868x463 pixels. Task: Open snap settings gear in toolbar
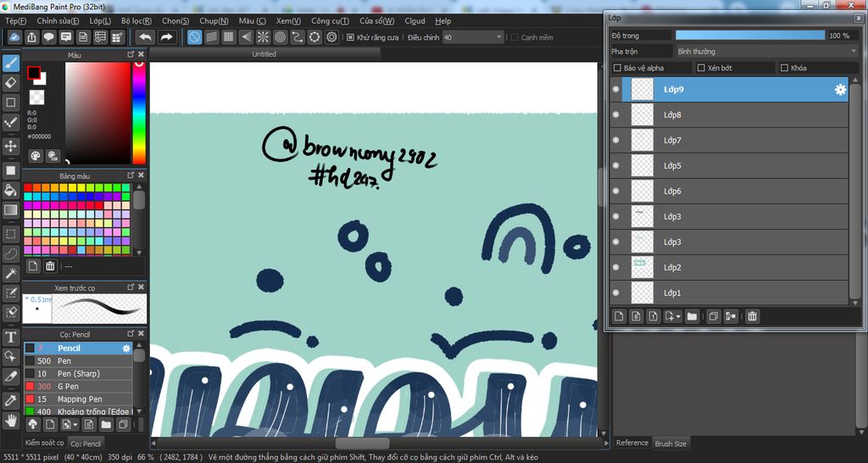(x=331, y=37)
